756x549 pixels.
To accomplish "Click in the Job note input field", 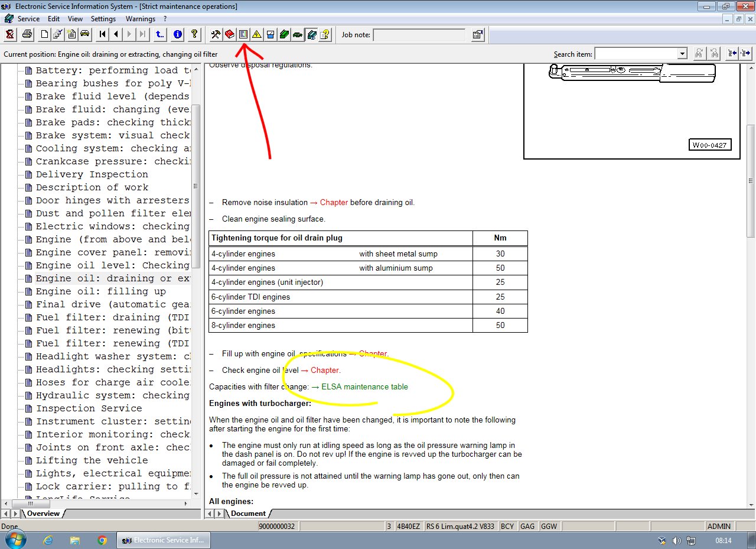I will tap(420, 35).
